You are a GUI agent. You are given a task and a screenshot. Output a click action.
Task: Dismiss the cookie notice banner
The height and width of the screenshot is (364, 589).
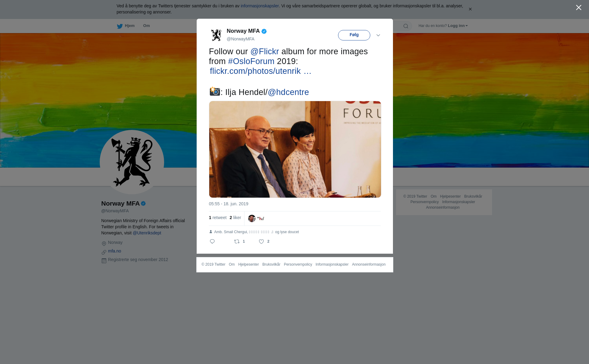click(x=470, y=9)
